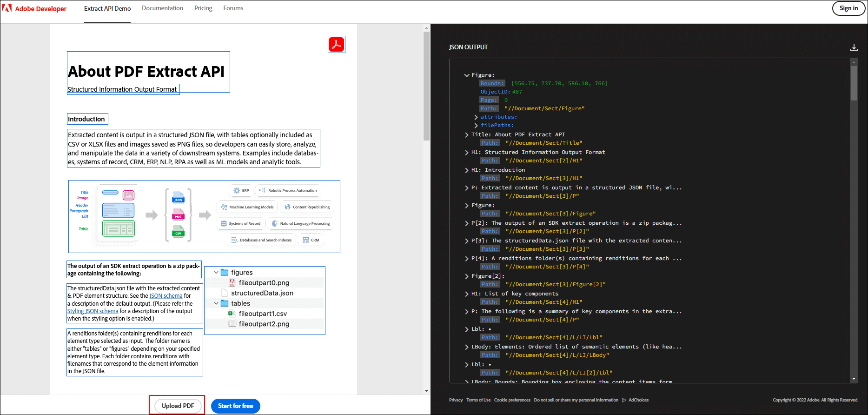This screenshot has width=868, height=415.
Task: Collapse the figures folder in file tree
Action: point(216,272)
